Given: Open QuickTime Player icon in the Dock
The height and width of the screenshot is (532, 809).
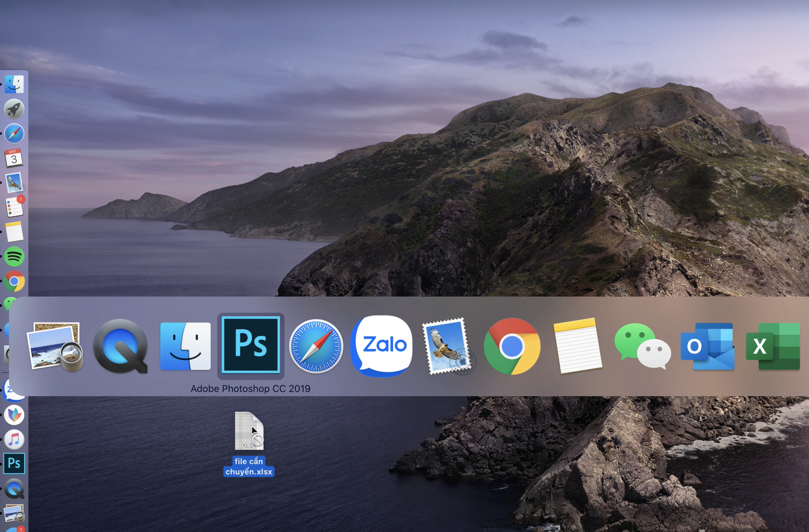Looking at the screenshot, I should coord(14,489).
